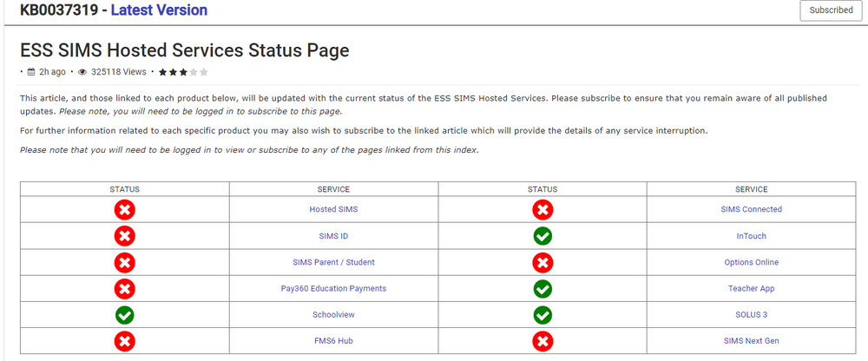
Task: Open the Hosted SIMS service link
Action: (333, 209)
